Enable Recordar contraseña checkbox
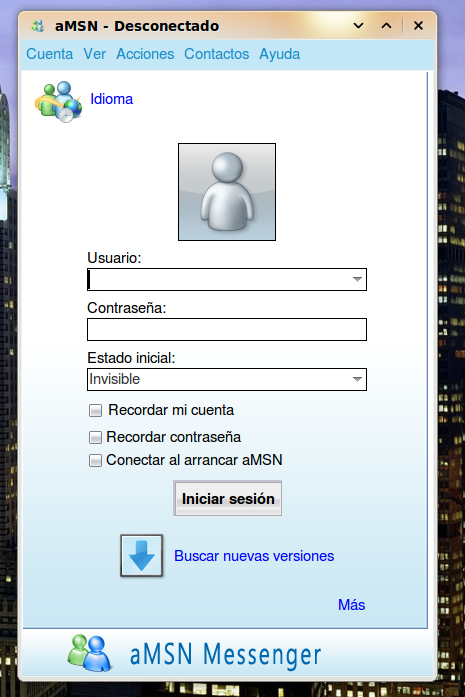This screenshot has width=465, height=697. pyautogui.click(x=95, y=437)
